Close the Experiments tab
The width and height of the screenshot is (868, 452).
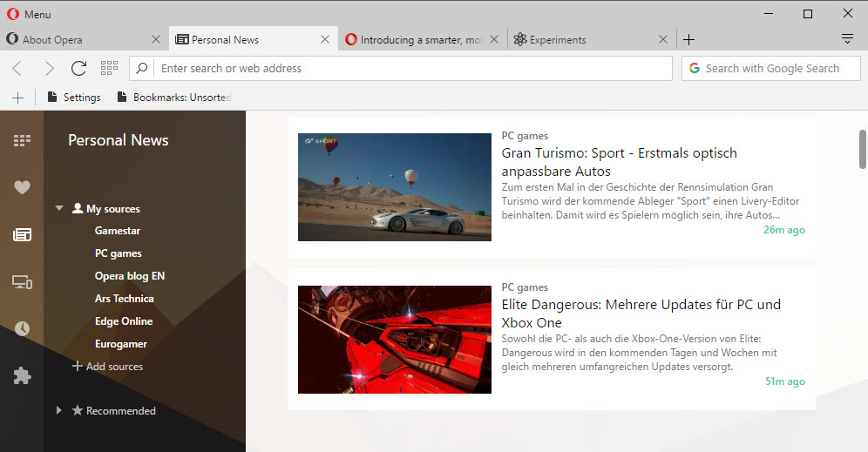(663, 39)
